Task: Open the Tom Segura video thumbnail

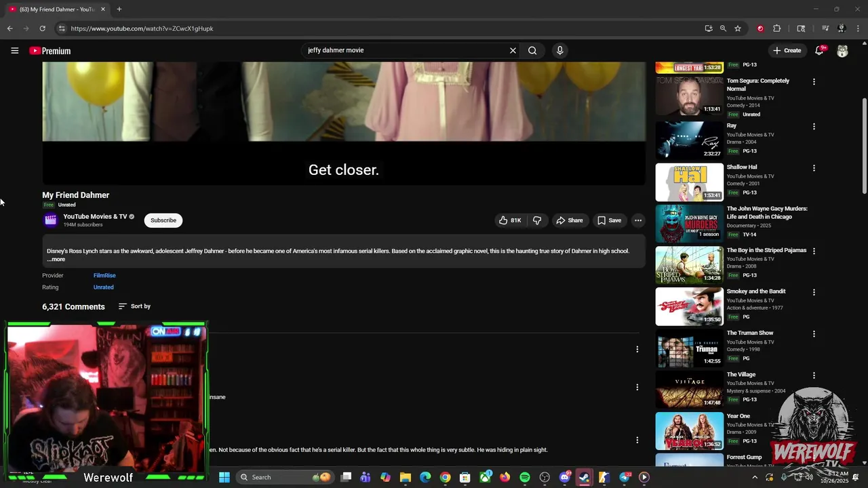Action: tap(689, 96)
